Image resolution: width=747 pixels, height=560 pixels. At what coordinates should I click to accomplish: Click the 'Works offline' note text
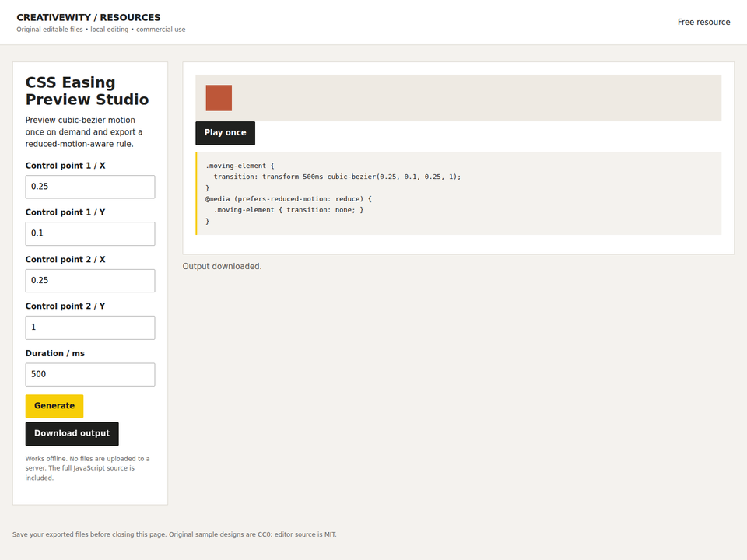click(x=88, y=468)
